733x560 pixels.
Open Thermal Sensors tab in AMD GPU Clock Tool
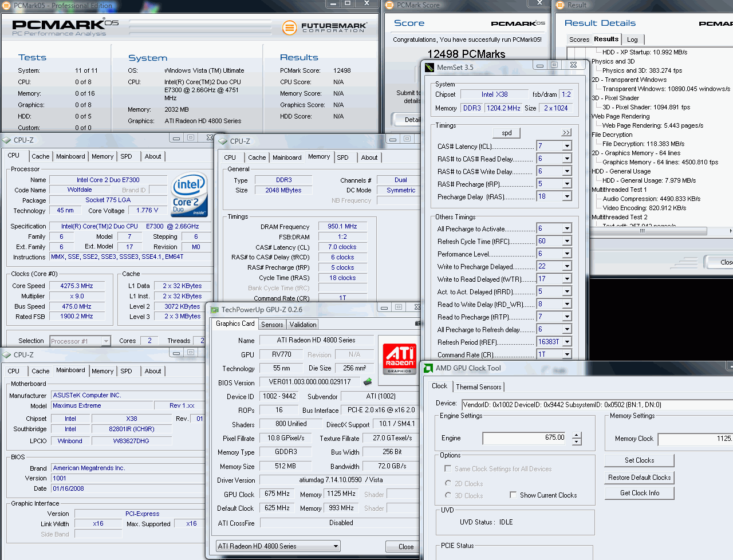(x=478, y=387)
